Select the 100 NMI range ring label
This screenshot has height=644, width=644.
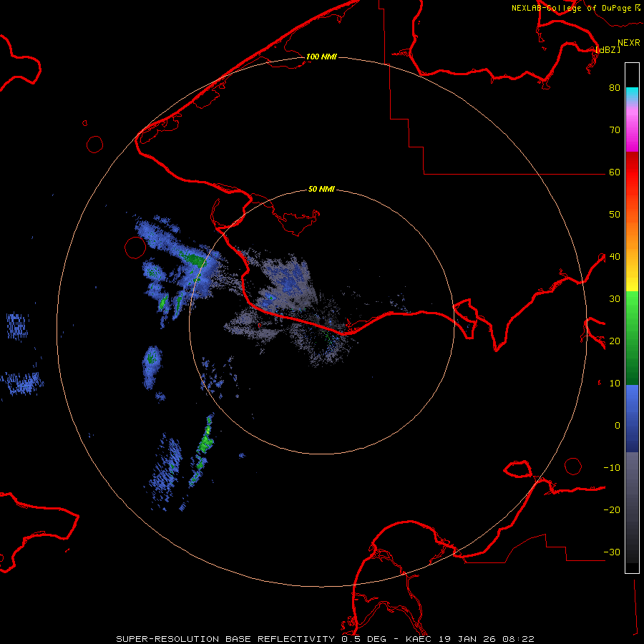(321, 57)
